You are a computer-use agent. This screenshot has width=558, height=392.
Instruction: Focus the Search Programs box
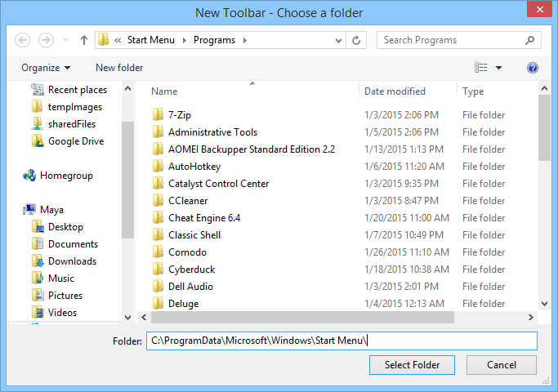(459, 40)
